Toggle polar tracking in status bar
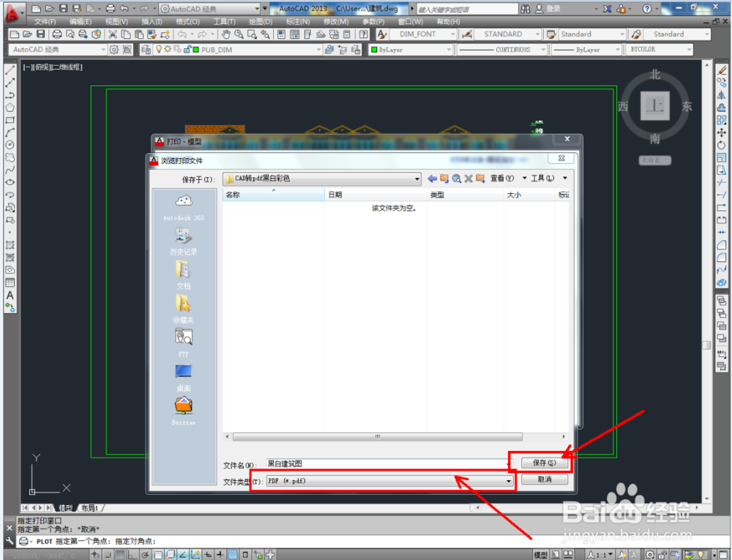Image resolution: width=732 pixels, height=560 pixels. (145, 554)
